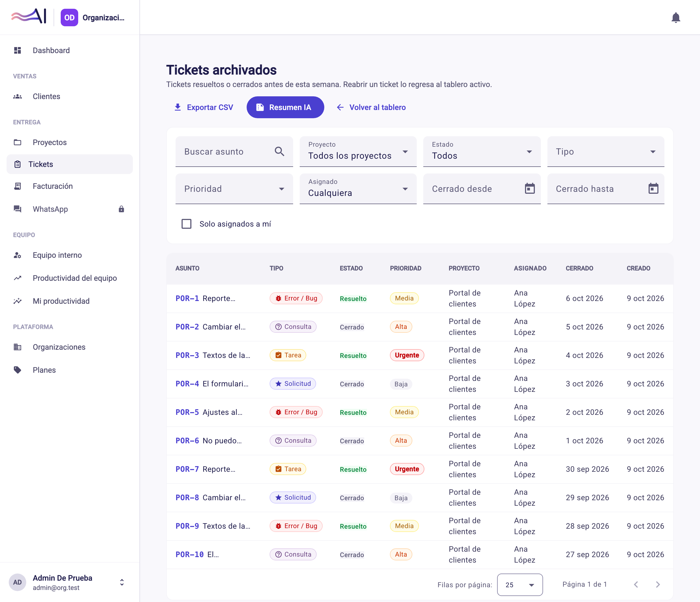Click the AD user avatar

(x=17, y=582)
